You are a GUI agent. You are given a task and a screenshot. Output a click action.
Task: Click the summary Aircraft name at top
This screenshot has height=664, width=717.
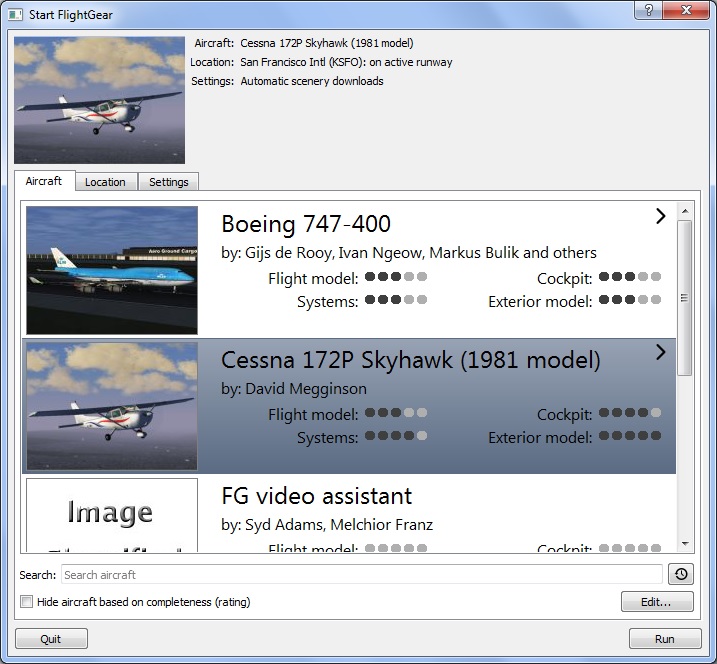(x=327, y=43)
